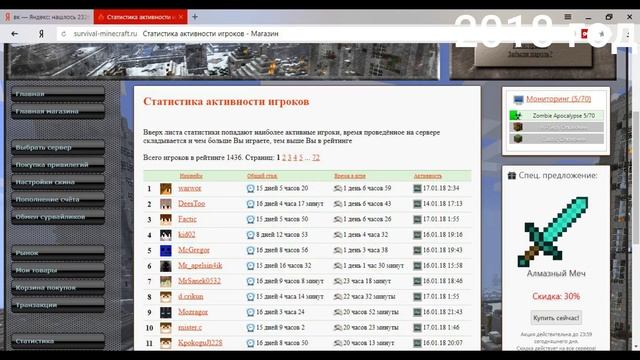Go to page 3 of the rating
Screen dimensions: 640x360
(x=289, y=158)
